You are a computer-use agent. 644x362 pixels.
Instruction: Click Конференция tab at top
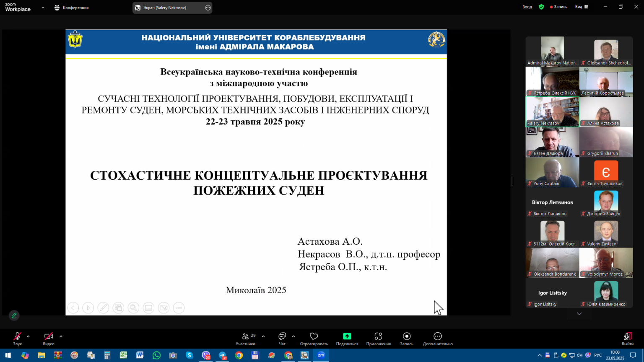[72, 8]
